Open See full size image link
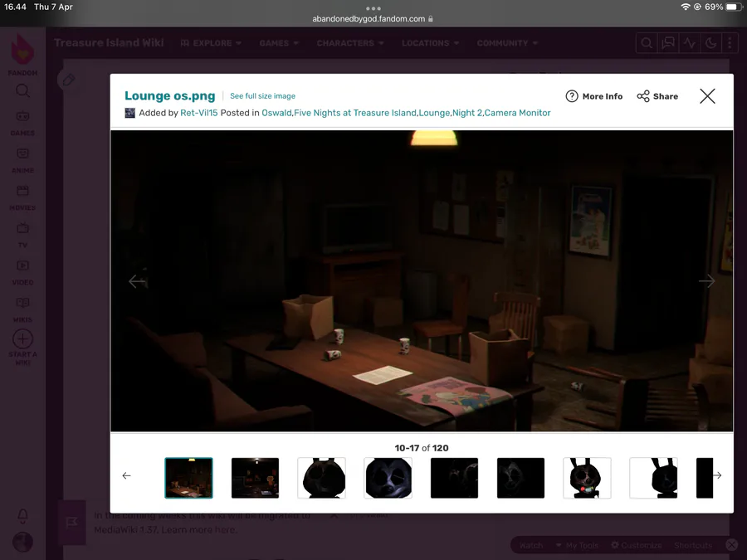Screen dimensions: 747x560 click(262, 95)
